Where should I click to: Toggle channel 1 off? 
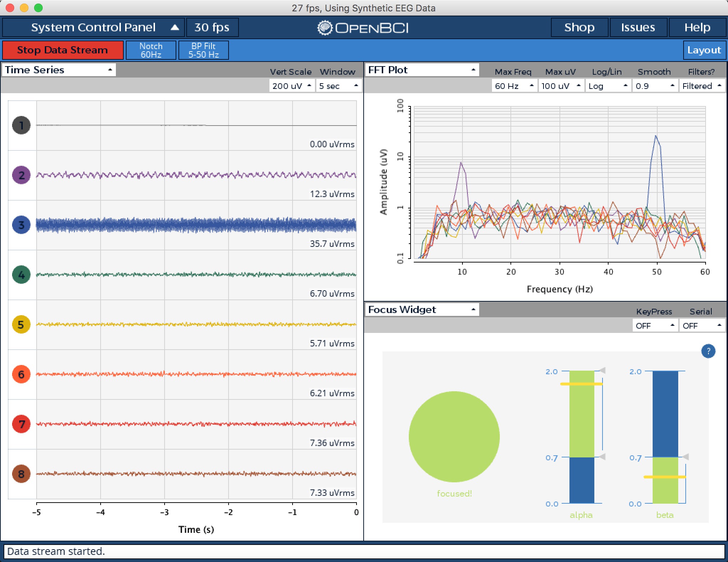[21, 125]
